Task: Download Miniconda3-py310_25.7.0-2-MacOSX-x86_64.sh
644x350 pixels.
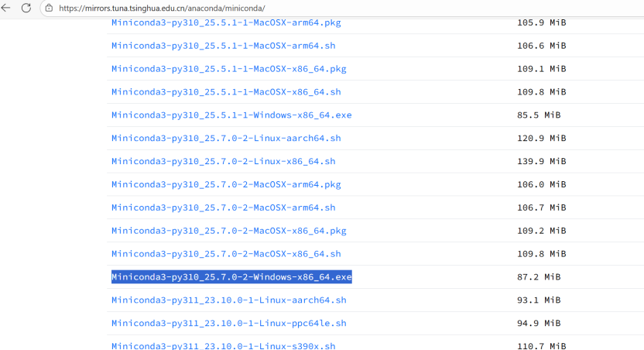Action: [x=226, y=254]
